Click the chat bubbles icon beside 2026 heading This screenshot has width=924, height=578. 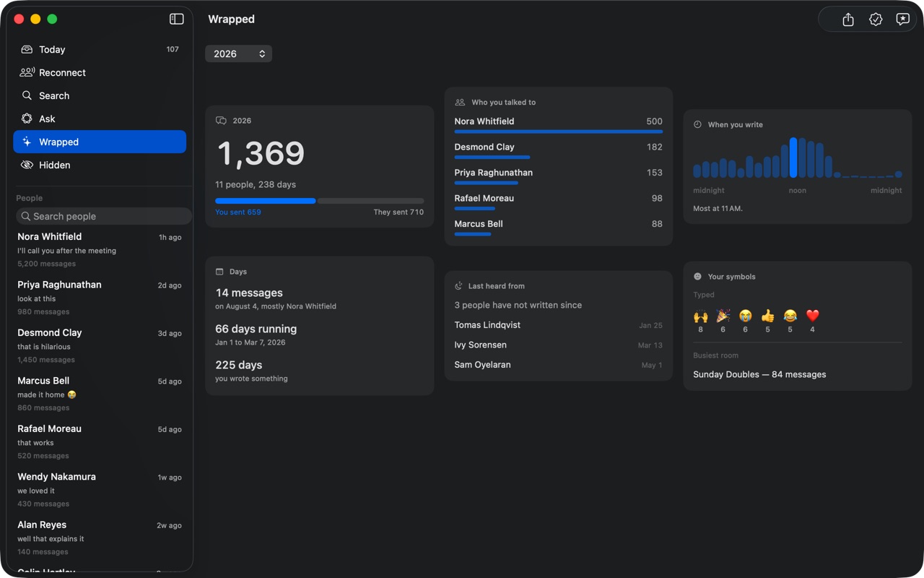pos(221,121)
